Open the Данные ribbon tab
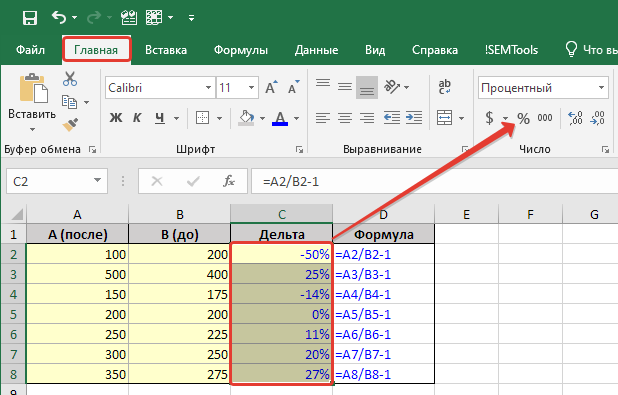Image resolution: width=618 pixels, height=395 pixels. pos(316,50)
